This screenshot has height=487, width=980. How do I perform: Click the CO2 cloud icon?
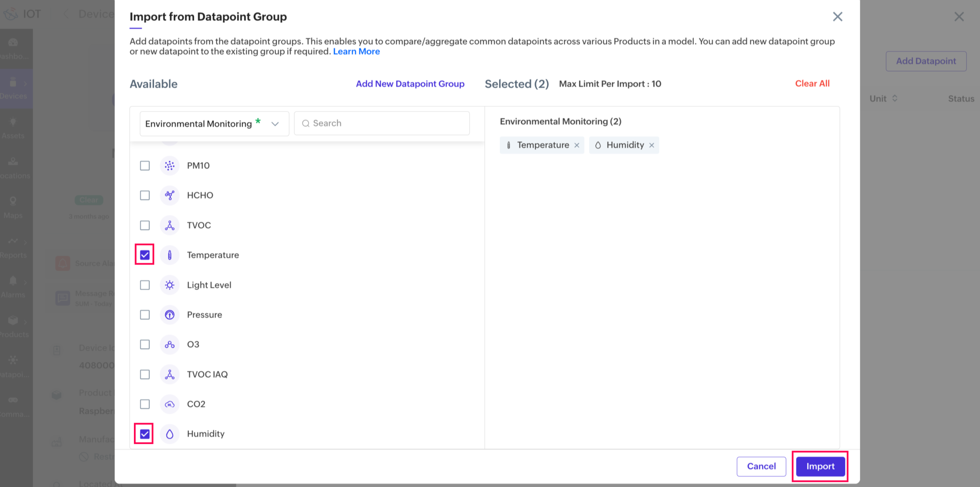click(169, 404)
